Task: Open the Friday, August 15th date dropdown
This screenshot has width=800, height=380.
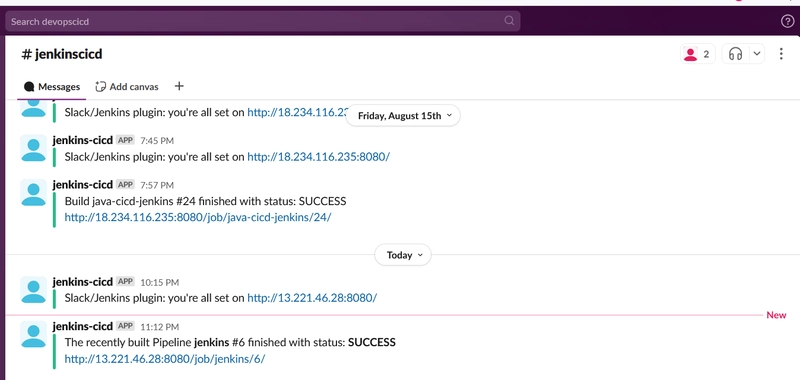Action: coord(403,116)
